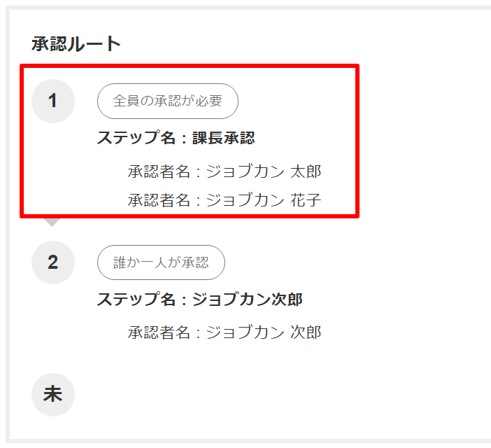
Task: Click the 承認者名 label before ジョブカン 次郎
Action: 159,332
